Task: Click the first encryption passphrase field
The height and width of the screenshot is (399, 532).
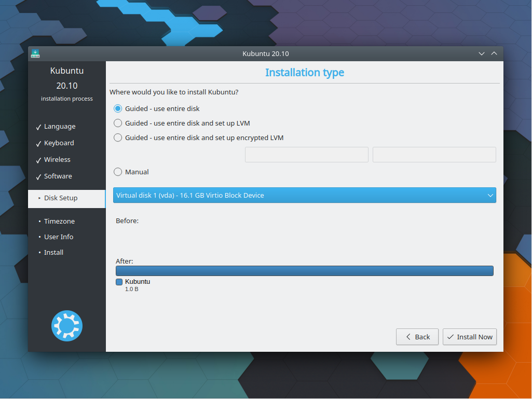Action: click(x=306, y=155)
